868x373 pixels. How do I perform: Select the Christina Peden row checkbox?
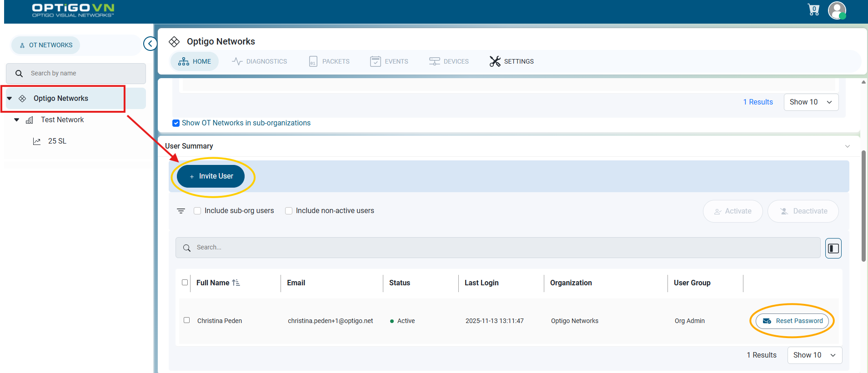(x=186, y=320)
